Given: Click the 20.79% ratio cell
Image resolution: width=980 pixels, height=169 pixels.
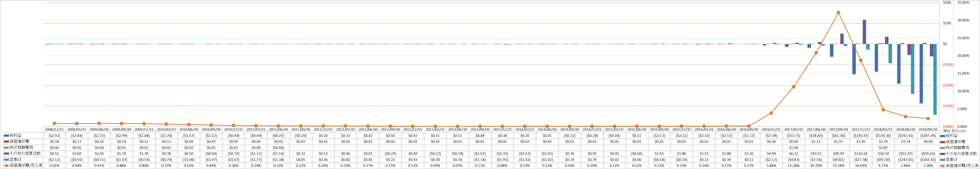Looking at the screenshot, I should point(816,166).
